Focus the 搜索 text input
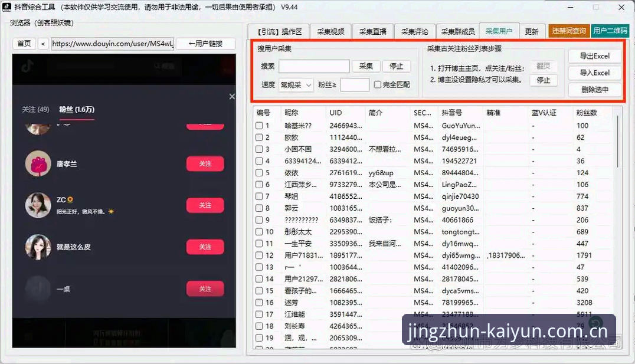 (314, 66)
